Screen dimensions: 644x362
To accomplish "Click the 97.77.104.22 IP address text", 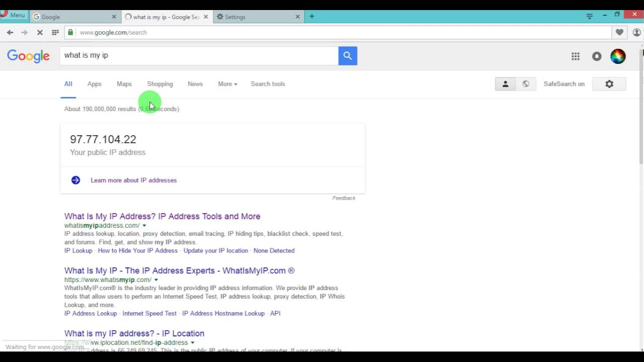I will pyautogui.click(x=103, y=139).
